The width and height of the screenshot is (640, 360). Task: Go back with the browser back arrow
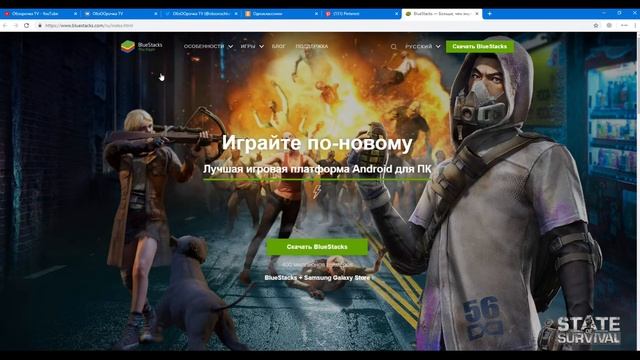click(5, 25)
